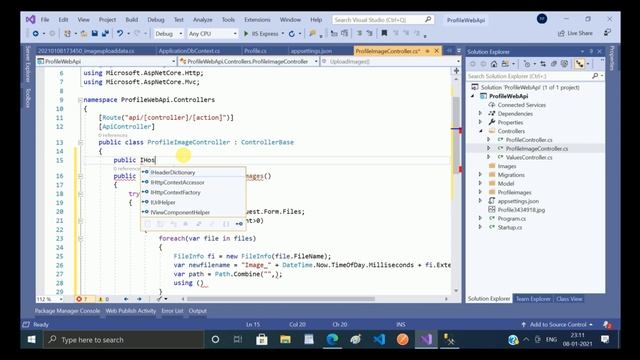Click the Task View taskbar icon
Viewport: 640px width, 360px height.
click(238, 339)
